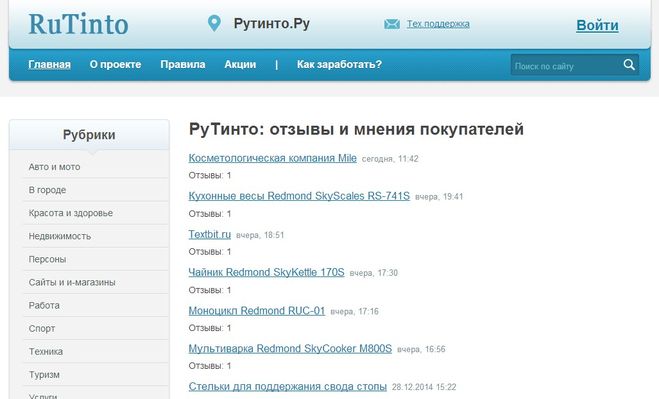Click the search magnifier icon
Viewport: 659px width, 399px height.
pos(629,65)
